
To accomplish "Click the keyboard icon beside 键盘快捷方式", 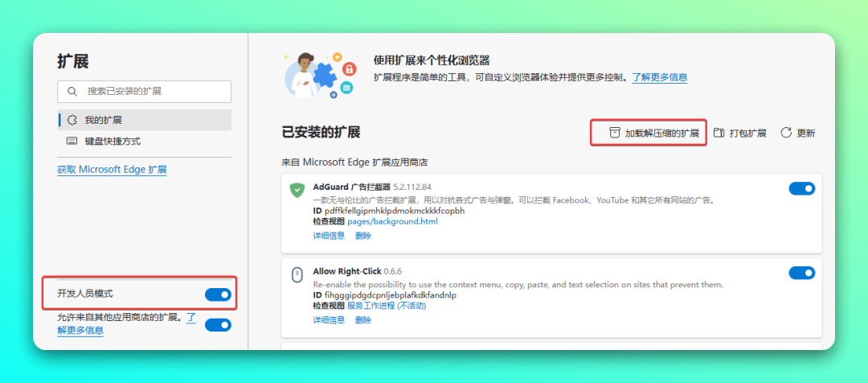I will click(x=71, y=142).
